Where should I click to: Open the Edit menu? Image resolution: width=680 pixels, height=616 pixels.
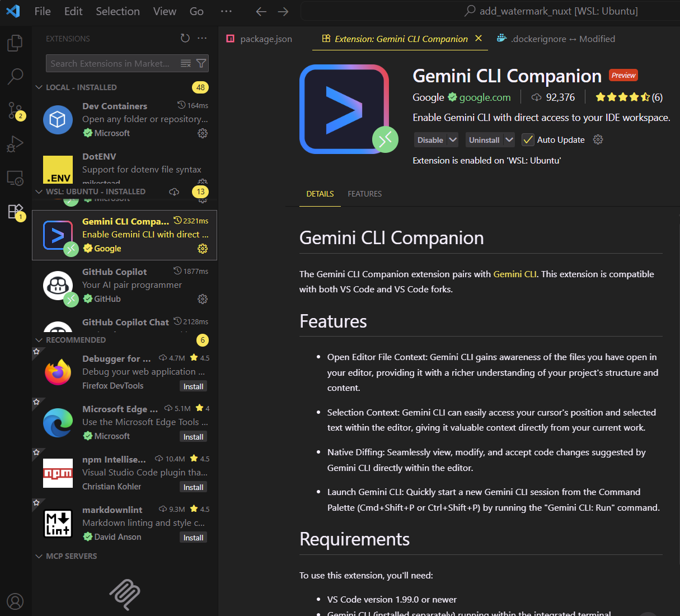(73, 11)
